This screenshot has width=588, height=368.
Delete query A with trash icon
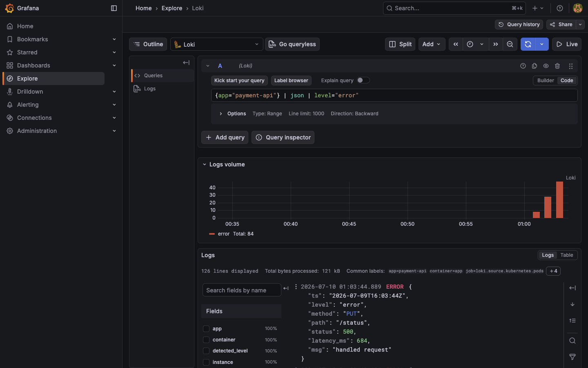pos(557,66)
